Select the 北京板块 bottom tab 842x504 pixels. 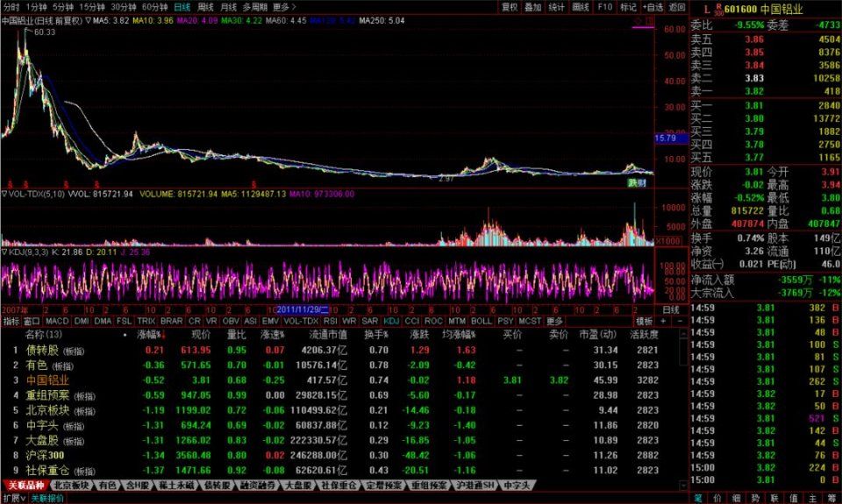71,485
